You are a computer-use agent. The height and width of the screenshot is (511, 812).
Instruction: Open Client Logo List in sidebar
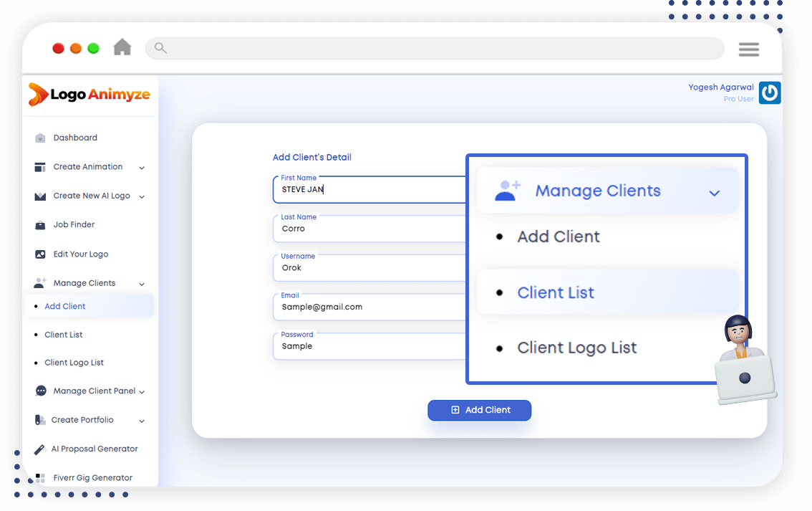(74, 363)
